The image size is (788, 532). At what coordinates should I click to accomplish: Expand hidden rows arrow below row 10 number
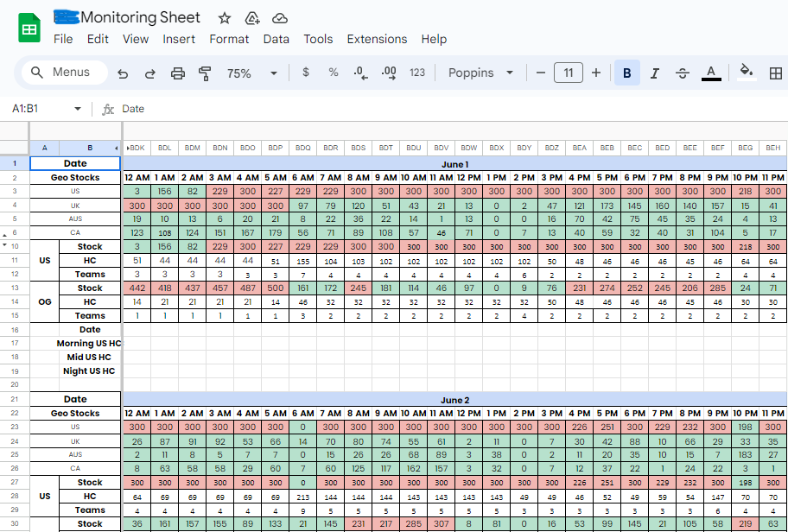(5, 244)
